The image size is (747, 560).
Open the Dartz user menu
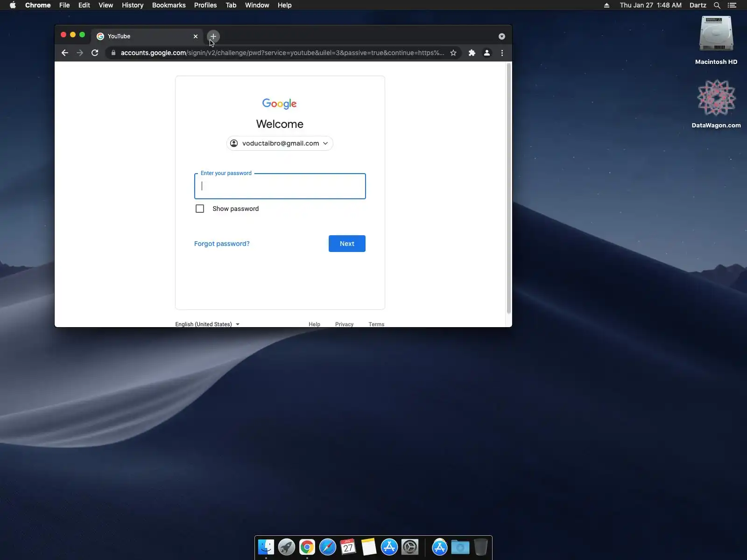coord(698,5)
